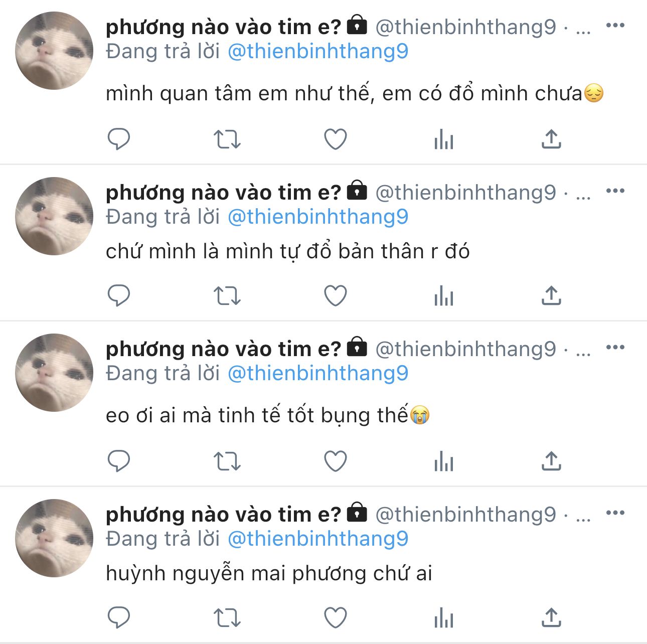Like the 'eo ơi ai mà tinh tế' tweet

tap(336, 461)
